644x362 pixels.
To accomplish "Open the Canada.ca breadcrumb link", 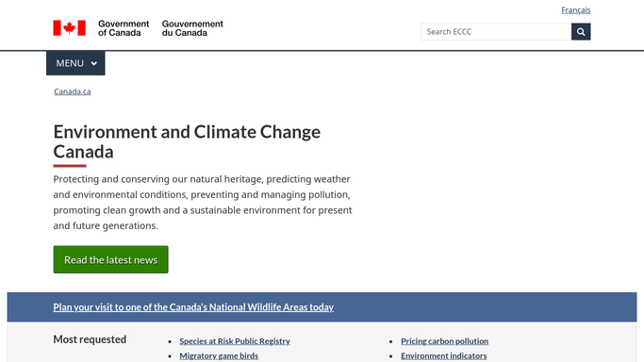I will [x=73, y=91].
